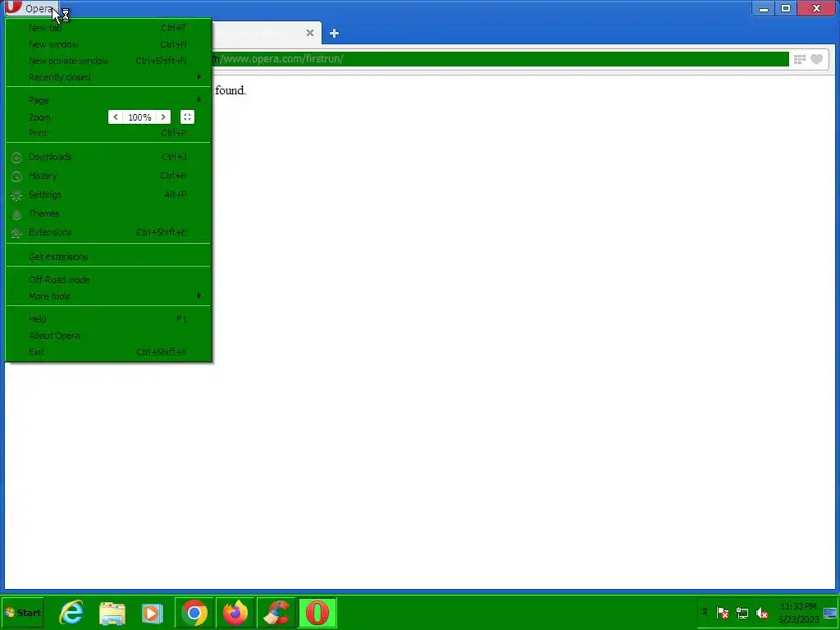Launch Internet Explorer from taskbar

click(71, 612)
